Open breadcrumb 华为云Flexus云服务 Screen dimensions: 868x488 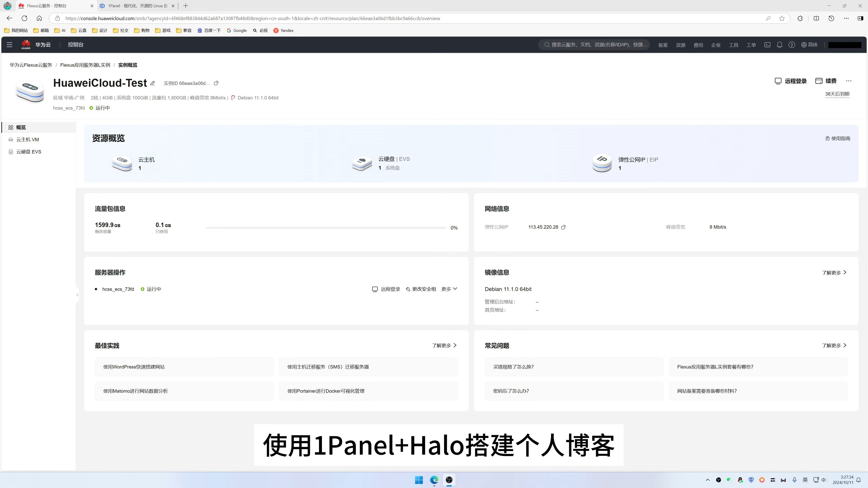[x=31, y=65]
